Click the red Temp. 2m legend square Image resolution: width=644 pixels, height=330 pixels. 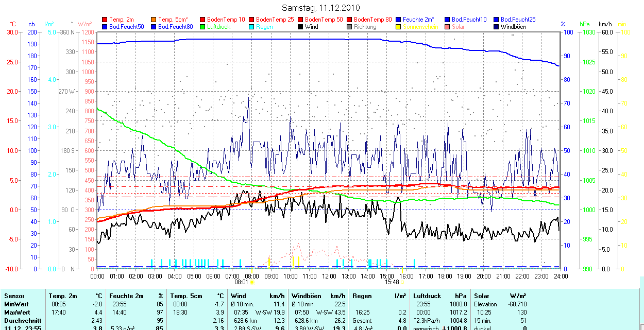tap(105, 20)
